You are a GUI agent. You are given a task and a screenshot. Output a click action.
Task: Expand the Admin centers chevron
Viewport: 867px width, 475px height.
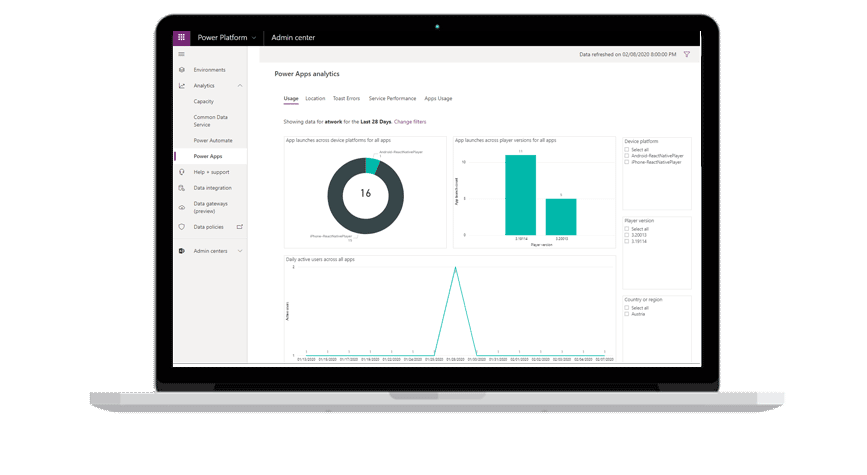(240, 251)
